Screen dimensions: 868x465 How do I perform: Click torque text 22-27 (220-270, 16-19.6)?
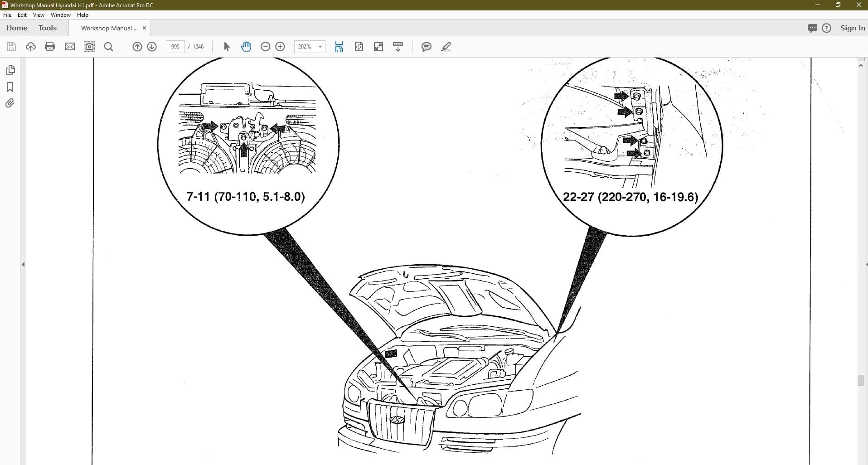[x=630, y=197]
